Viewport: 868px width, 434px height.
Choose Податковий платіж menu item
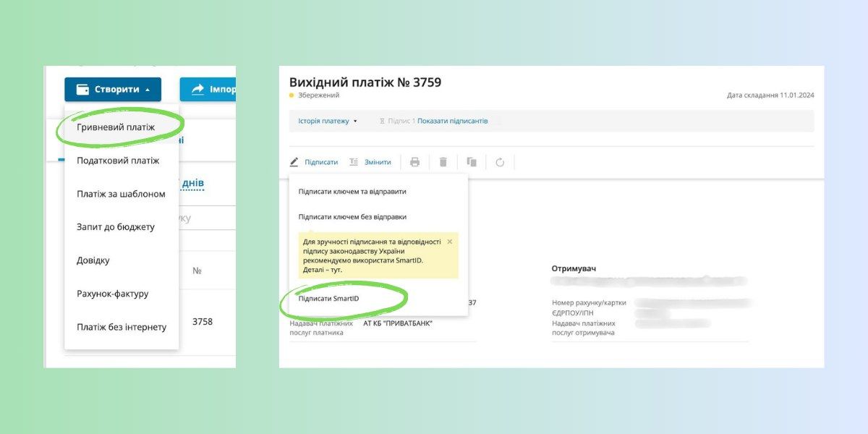click(118, 161)
